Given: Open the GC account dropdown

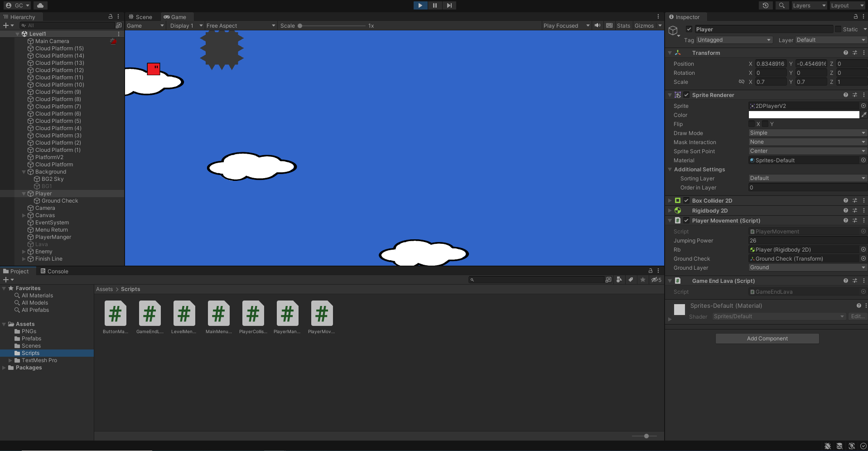Looking at the screenshot, I should [17, 5].
